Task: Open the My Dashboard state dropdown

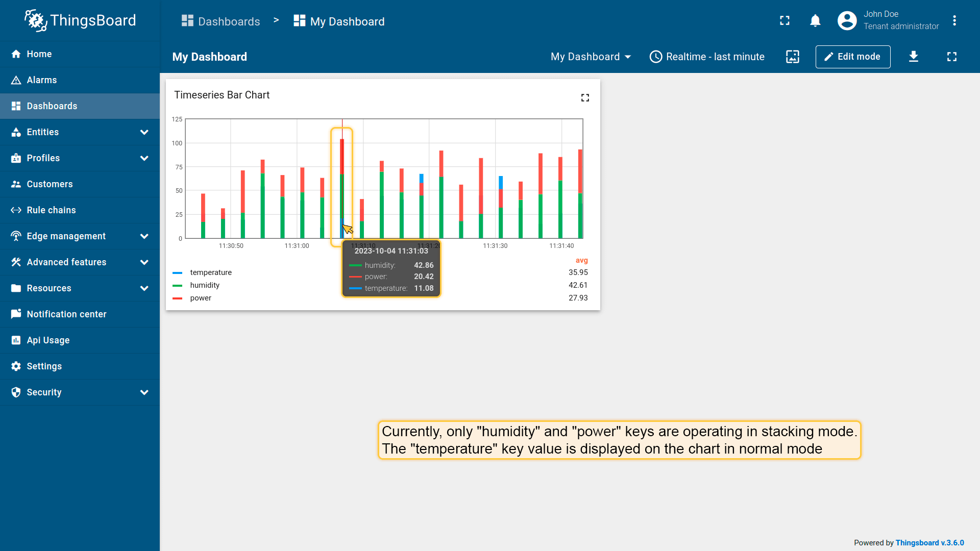Action: click(x=591, y=57)
